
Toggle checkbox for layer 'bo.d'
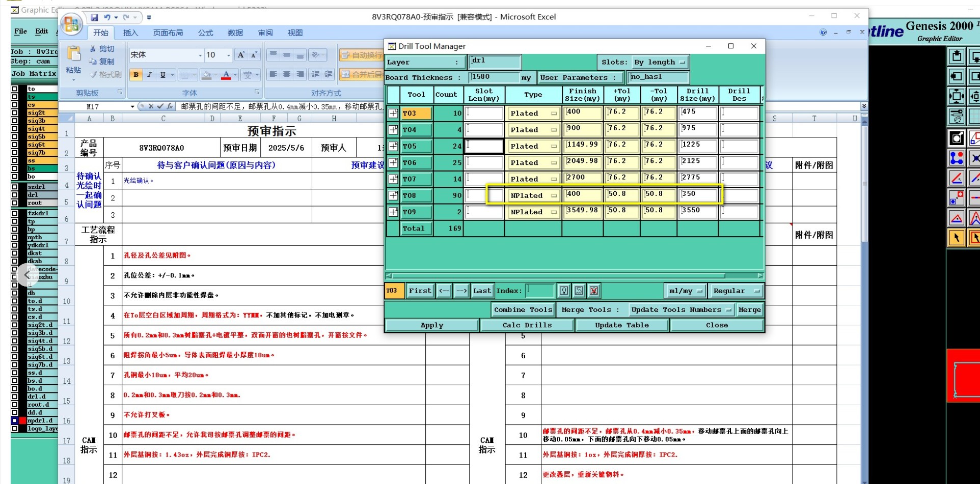click(x=15, y=388)
